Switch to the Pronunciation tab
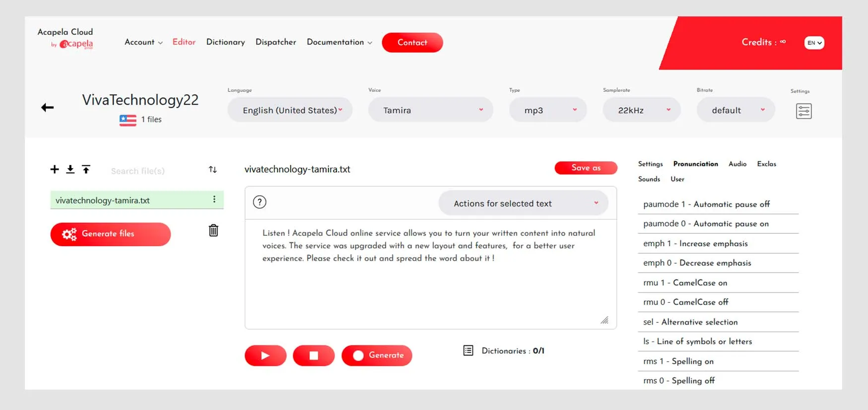The width and height of the screenshot is (868, 410). pyautogui.click(x=695, y=164)
